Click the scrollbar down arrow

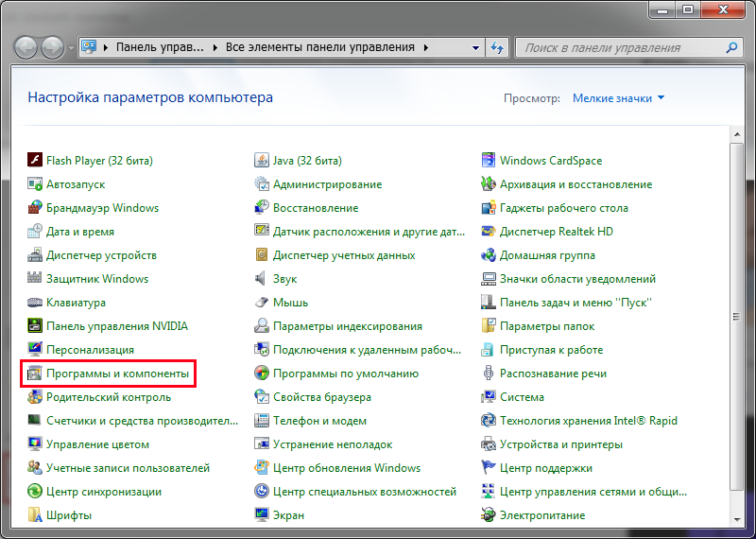coord(736,520)
